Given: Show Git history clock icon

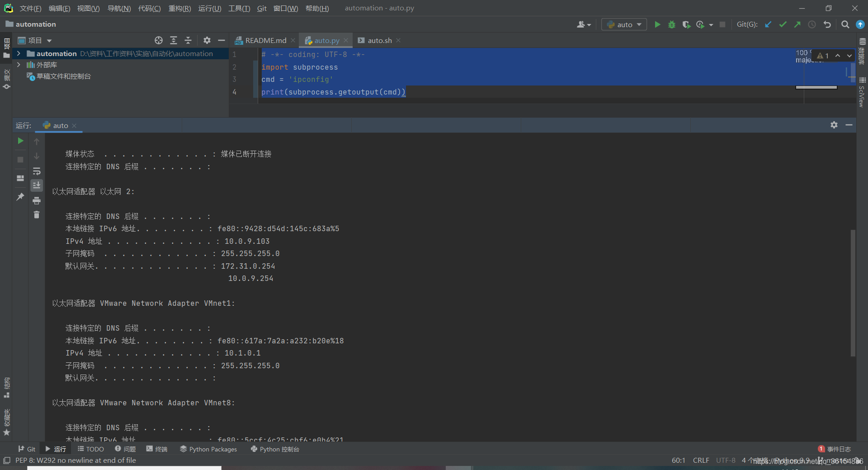Looking at the screenshot, I should coord(812,24).
